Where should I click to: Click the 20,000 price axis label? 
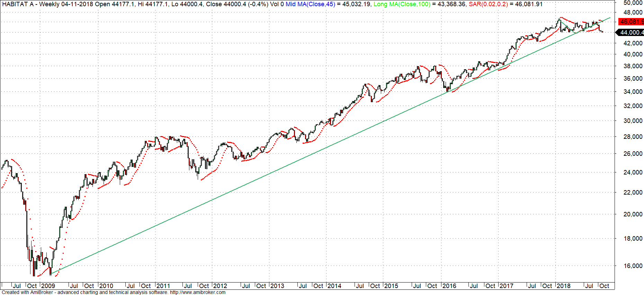633,214
